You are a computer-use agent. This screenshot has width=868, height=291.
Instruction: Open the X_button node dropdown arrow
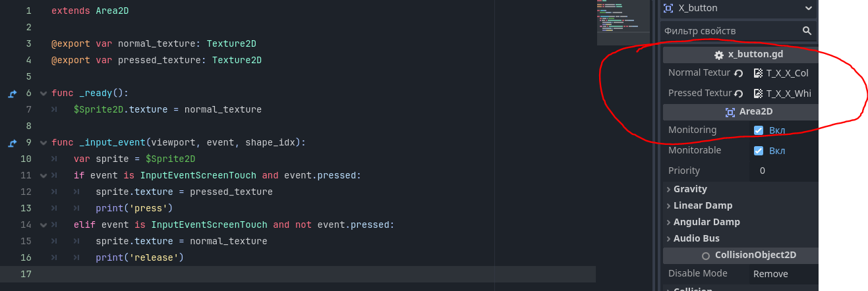click(x=809, y=9)
